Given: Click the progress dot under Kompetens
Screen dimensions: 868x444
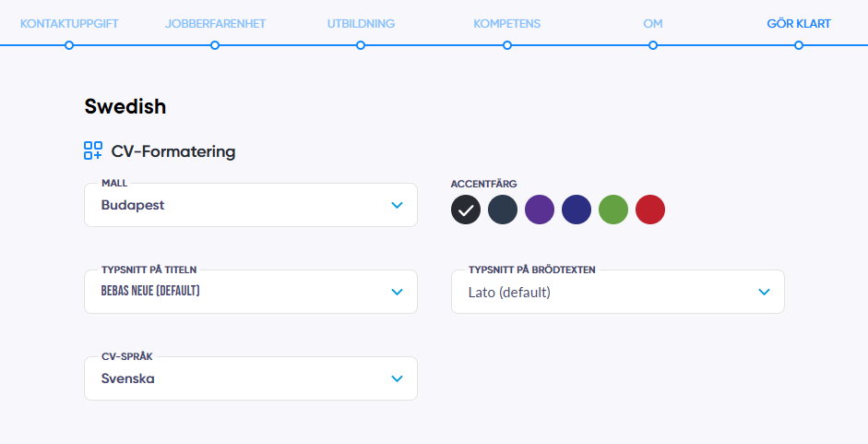Looking at the screenshot, I should point(507,45).
